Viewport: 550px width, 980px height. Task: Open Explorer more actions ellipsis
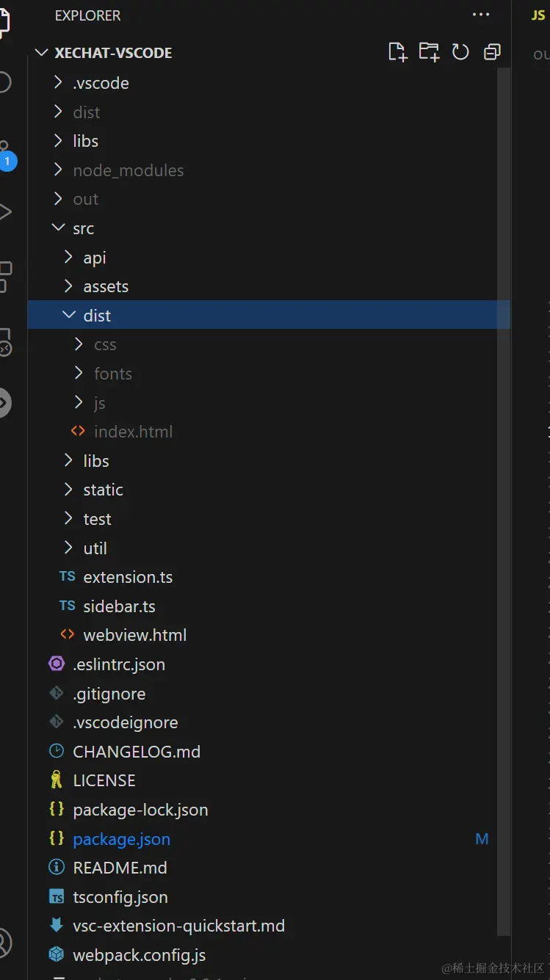point(481,15)
